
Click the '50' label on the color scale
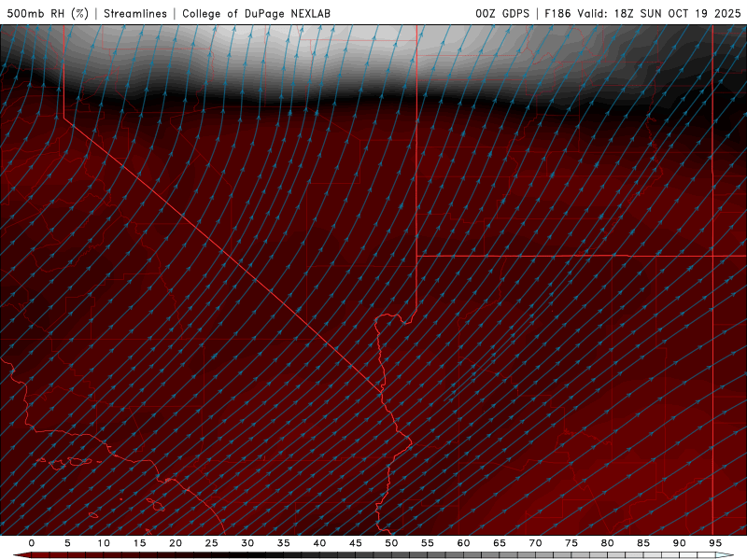[x=391, y=543]
